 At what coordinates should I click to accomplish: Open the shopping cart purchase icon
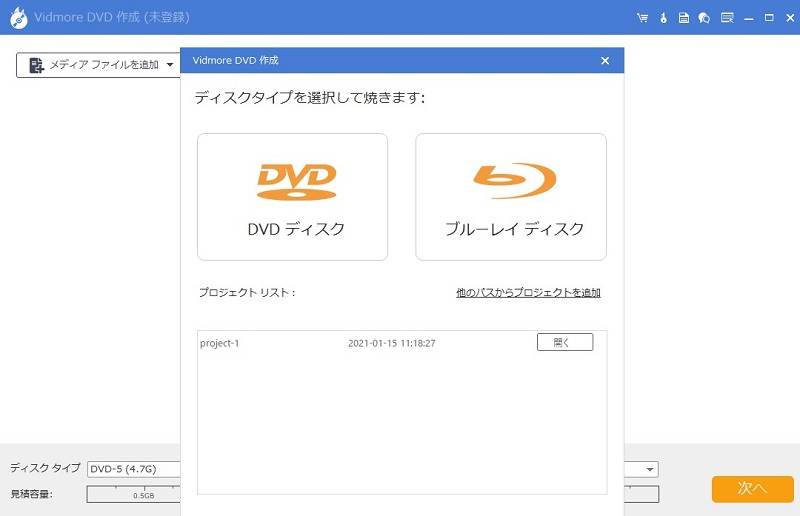pos(642,18)
